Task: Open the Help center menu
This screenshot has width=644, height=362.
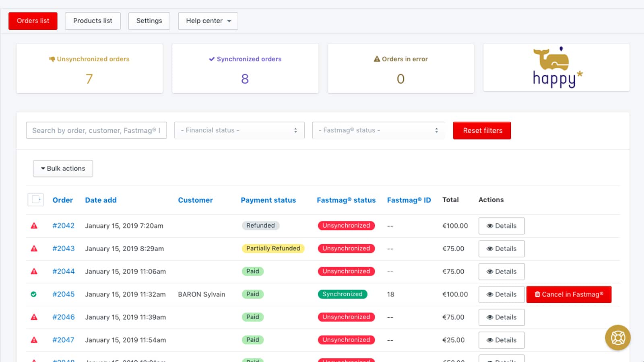Action: point(208,21)
